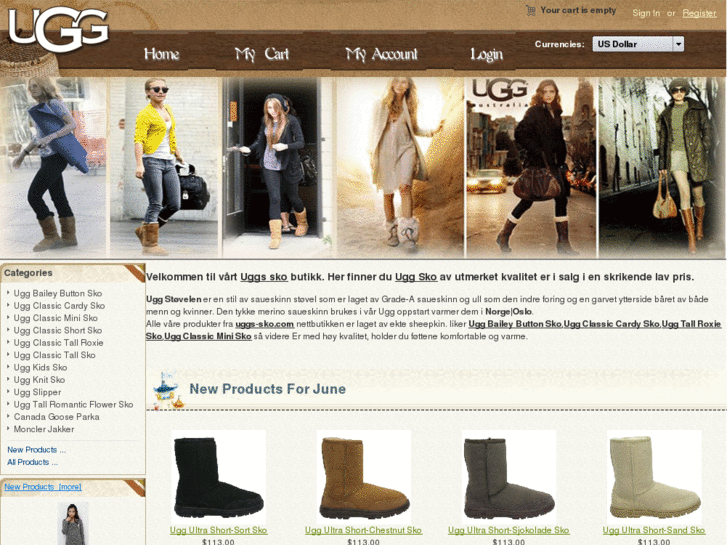Open the Ugg Slipper category

pyautogui.click(x=37, y=392)
